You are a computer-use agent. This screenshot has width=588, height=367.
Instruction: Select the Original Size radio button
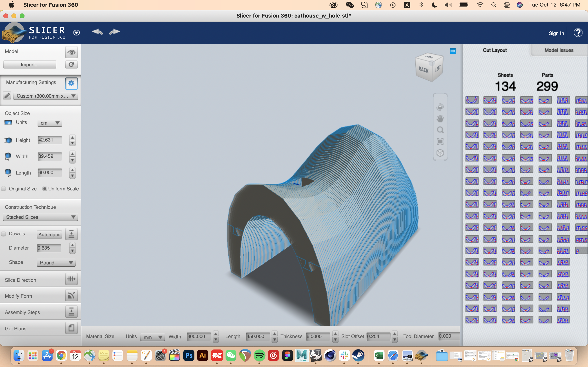[4, 189]
